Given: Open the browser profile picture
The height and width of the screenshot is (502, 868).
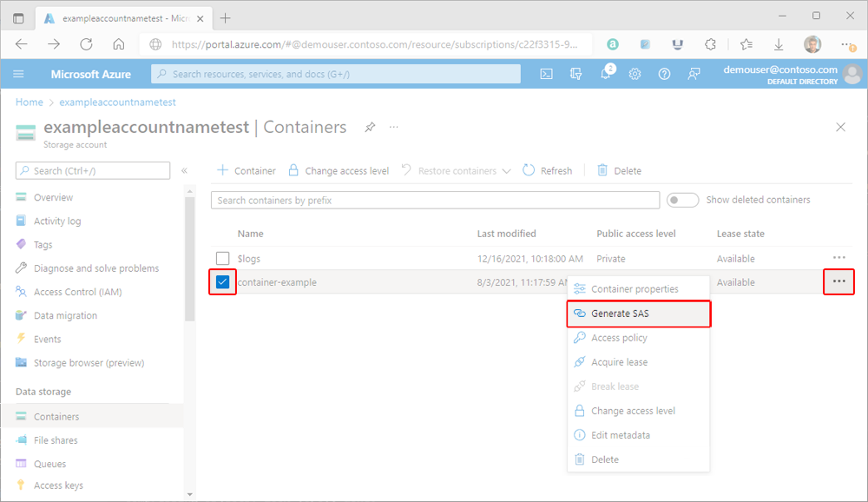Looking at the screenshot, I should [812, 44].
